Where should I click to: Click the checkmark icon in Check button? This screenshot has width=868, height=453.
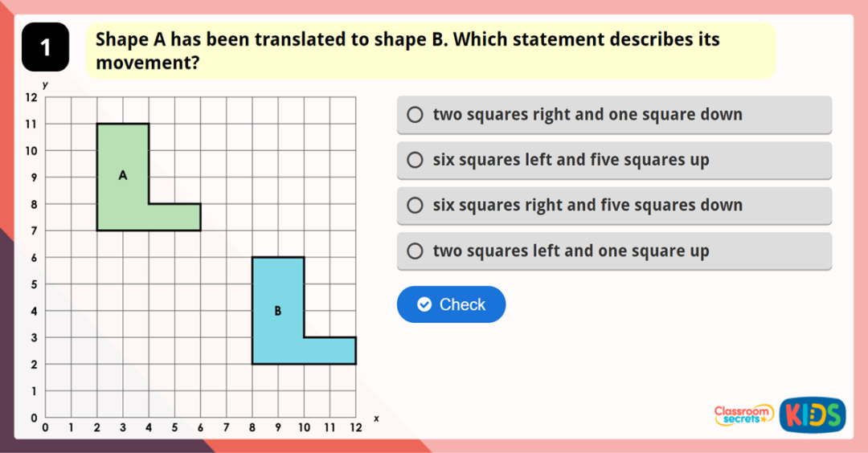[x=424, y=304]
